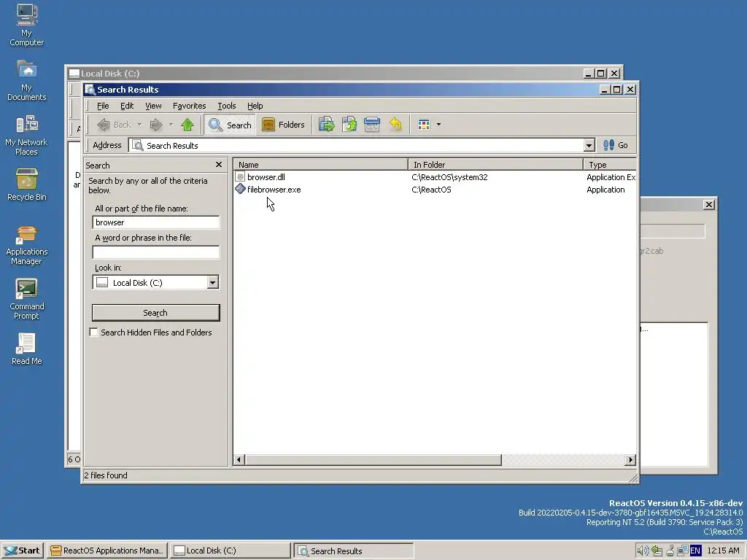Click the C:\ReactOS folder cell for filebrowser.exe
The width and height of the screenshot is (747, 560).
coord(431,190)
